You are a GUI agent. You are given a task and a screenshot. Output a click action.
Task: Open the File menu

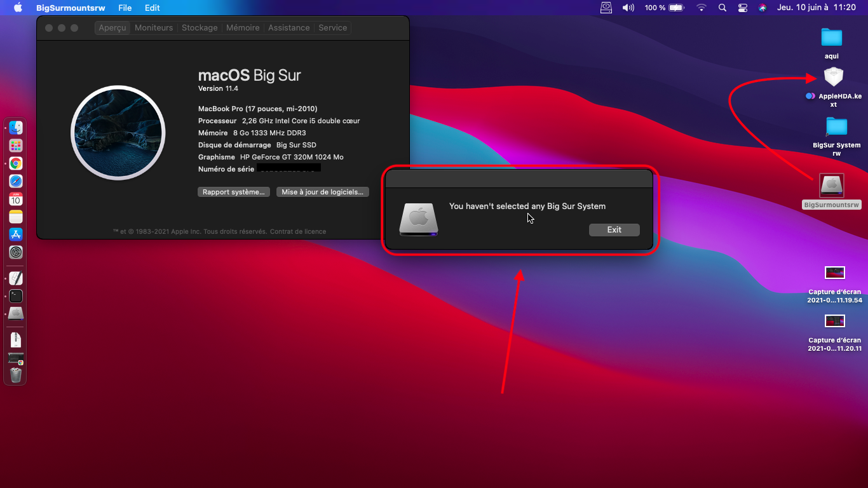[125, 8]
